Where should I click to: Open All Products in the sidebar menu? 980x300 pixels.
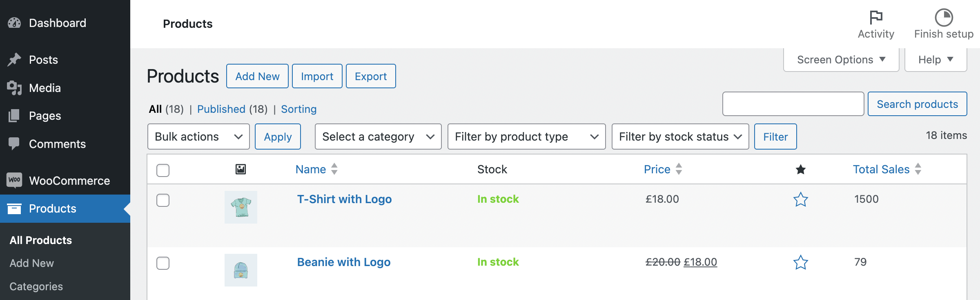pyautogui.click(x=40, y=240)
